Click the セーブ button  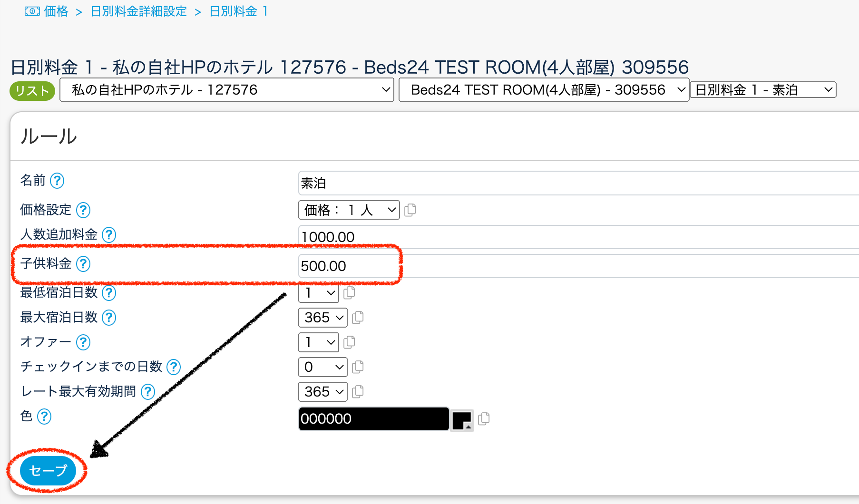48,471
